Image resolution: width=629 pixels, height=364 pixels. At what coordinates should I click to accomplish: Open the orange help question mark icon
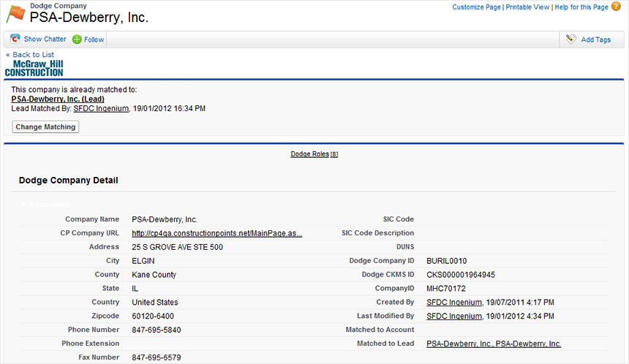pyautogui.click(x=616, y=7)
